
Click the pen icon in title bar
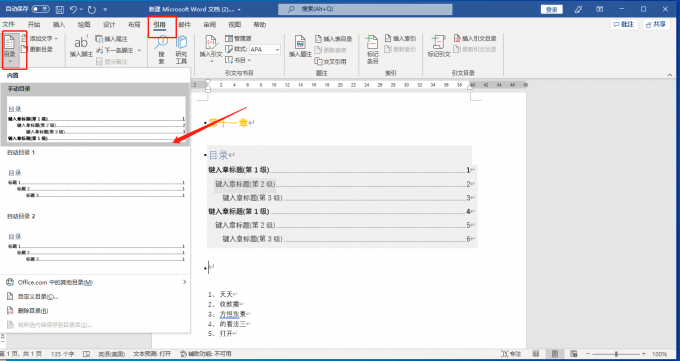pyautogui.click(x=578, y=9)
